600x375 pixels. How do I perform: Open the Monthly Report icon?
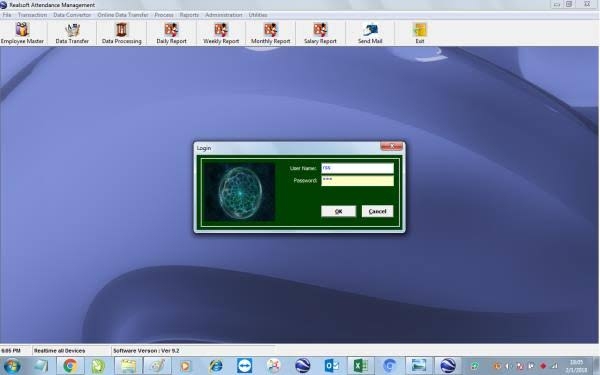(x=271, y=33)
